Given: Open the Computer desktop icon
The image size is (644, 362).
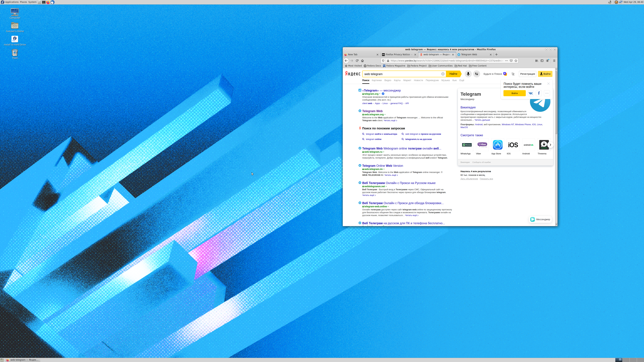Looking at the screenshot, I should pos(15,13).
